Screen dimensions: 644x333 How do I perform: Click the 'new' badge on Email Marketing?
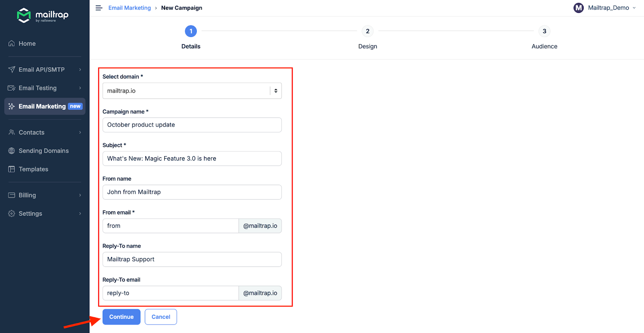tap(75, 106)
